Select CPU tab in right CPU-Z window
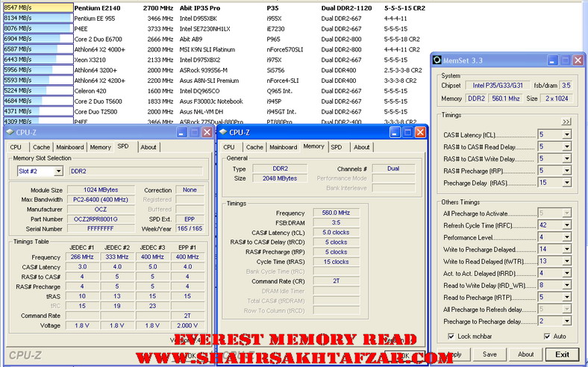 [x=229, y=148]
